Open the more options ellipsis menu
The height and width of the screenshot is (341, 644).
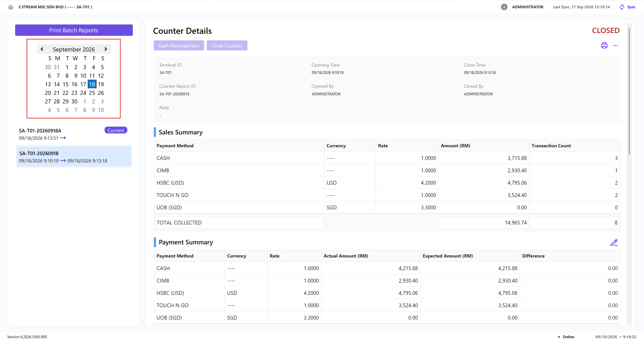pos(616,45)
